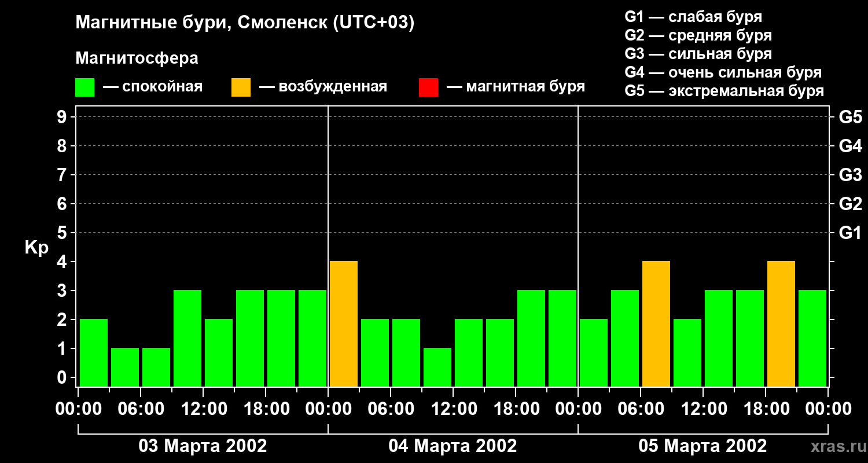Click orange bar at 05 Марта 06:00–09:00
Viewport: 868px width, 463px height.
coord(656,324)
